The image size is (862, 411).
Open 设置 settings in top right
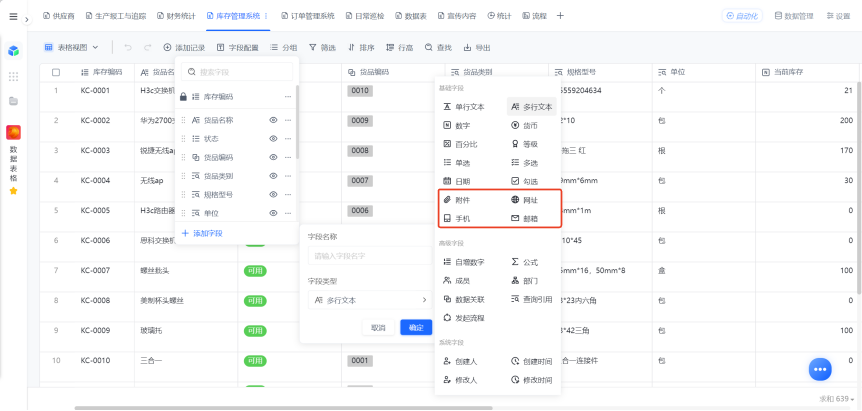pos(838,16)
